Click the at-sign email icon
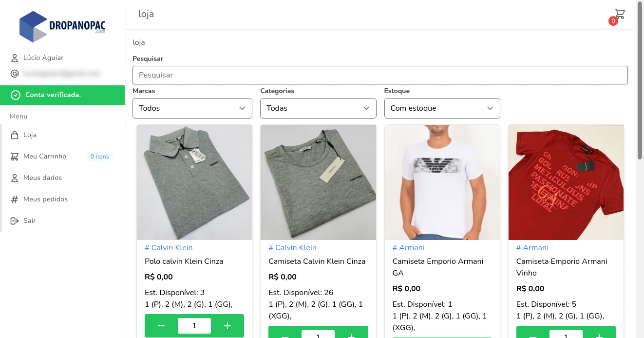The height and width of the screenshot is (338, 644). 15,74
